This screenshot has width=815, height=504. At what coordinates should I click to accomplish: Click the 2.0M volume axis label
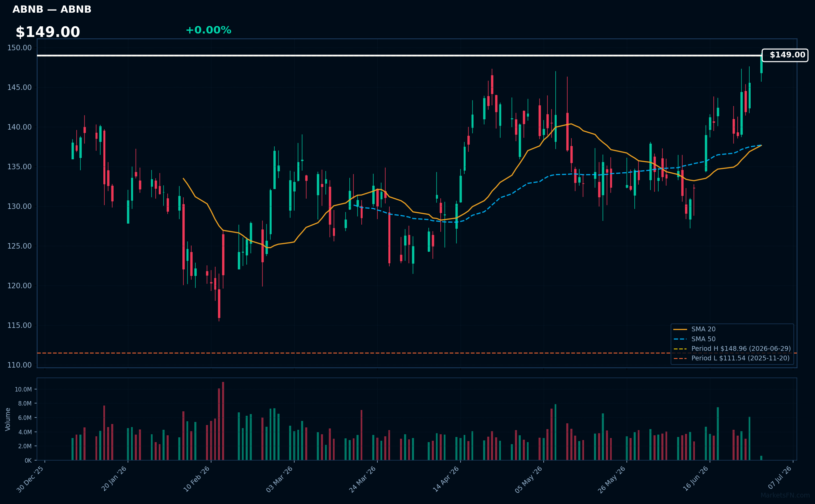coord(25,446)
